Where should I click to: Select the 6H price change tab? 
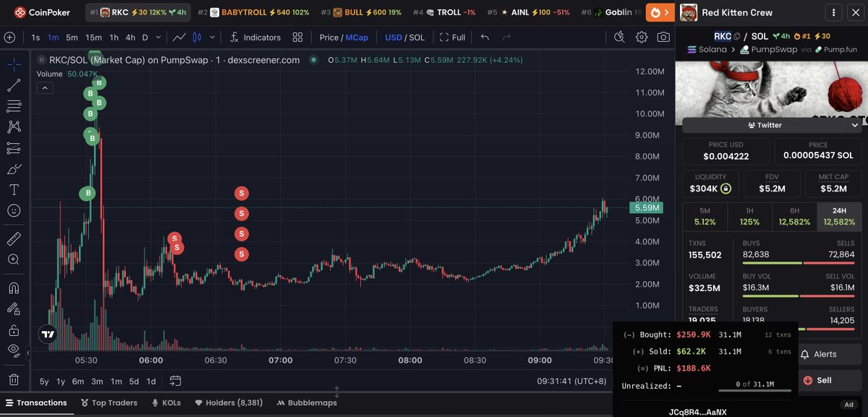(794, 217)
